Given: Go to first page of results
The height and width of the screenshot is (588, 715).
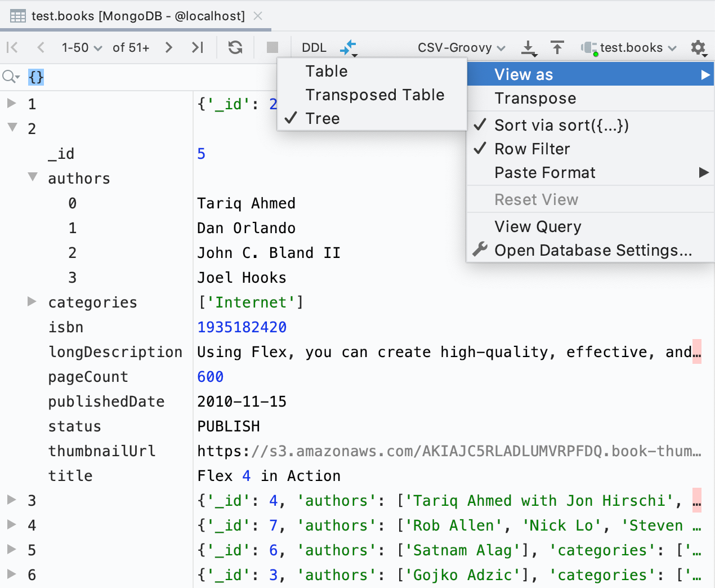Looking at the screenshot, I should [12, 47].
